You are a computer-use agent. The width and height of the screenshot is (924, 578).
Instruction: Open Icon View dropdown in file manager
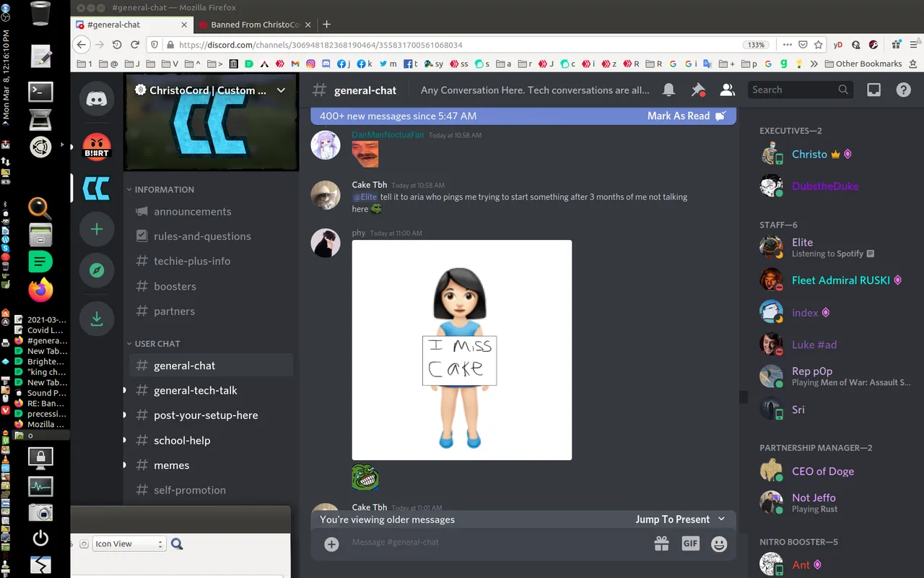(130, 544)
